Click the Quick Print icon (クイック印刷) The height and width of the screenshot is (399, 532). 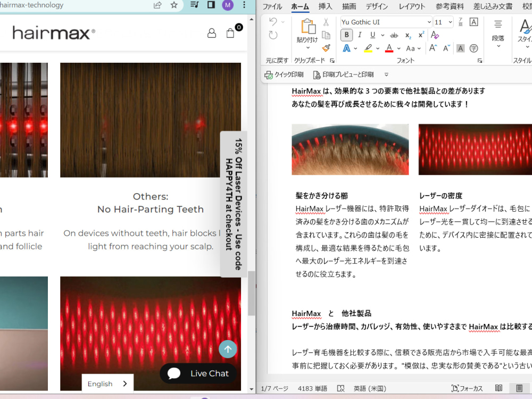(x=284, y=74)
